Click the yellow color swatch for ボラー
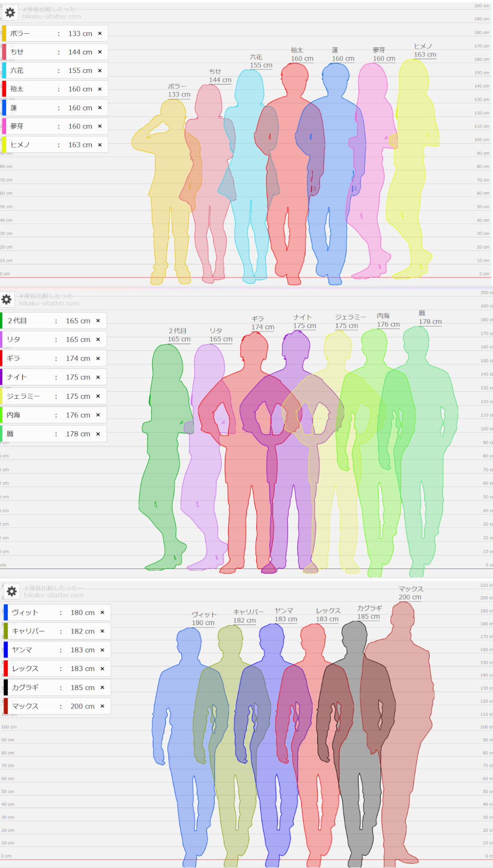The width and height of the screenshot is (493, 868). pyautogui.click(x=4, y=34)
